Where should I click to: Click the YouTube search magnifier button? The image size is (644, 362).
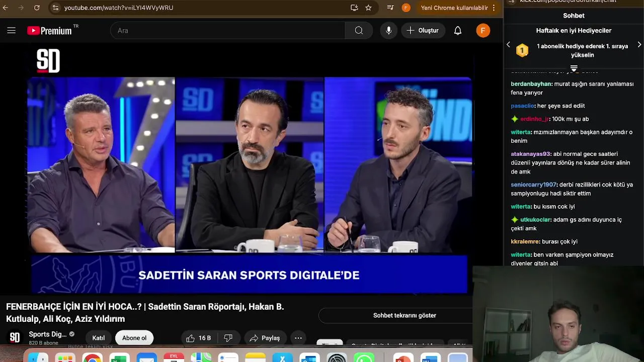click(x=359, y=31)
